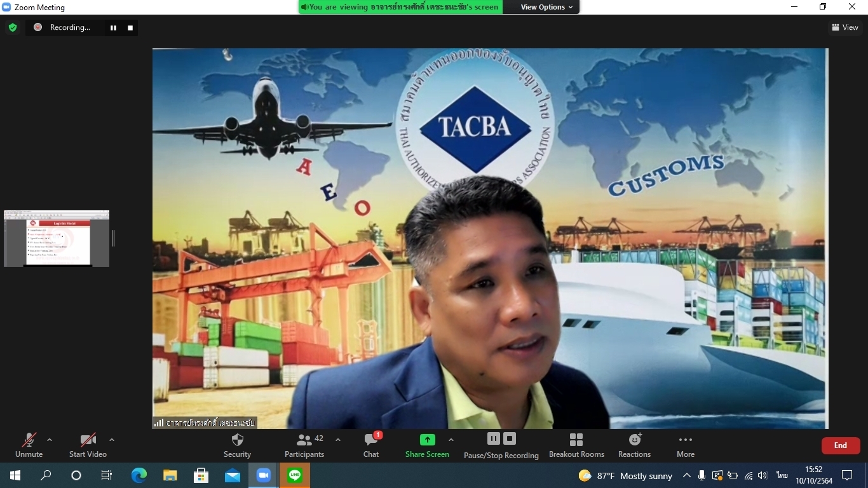The height and width of the screenshot is (488, 868).
Task: Open the Wi-Fi network tray icon
Action: click(x=749, y=475)
